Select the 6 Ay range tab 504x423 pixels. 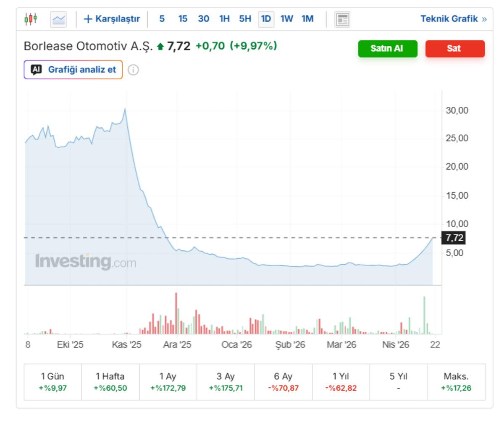click(x=283, y=381)
